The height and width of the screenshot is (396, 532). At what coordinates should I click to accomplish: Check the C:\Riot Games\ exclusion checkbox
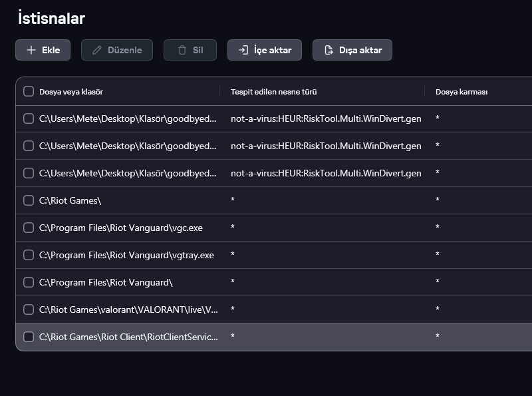point(29,200)
